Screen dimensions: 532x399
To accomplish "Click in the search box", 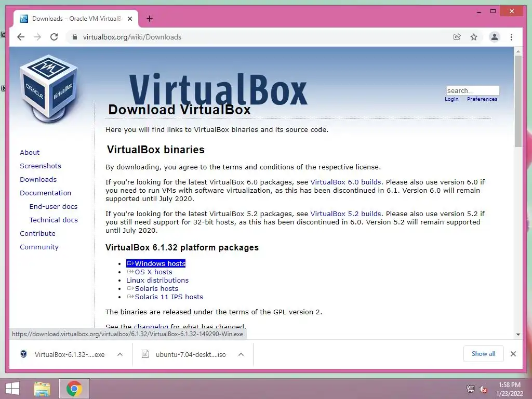I will 473,90.
